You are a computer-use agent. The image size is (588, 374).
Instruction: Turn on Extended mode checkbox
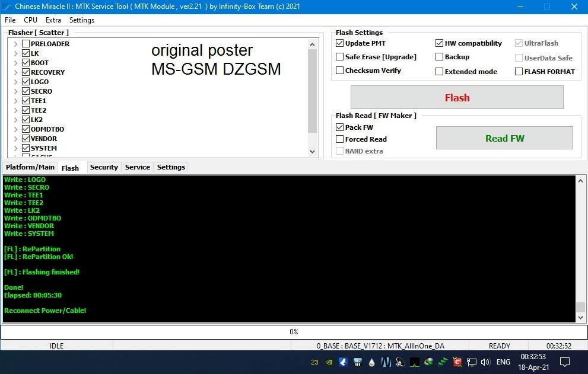(x=439, y=71)
